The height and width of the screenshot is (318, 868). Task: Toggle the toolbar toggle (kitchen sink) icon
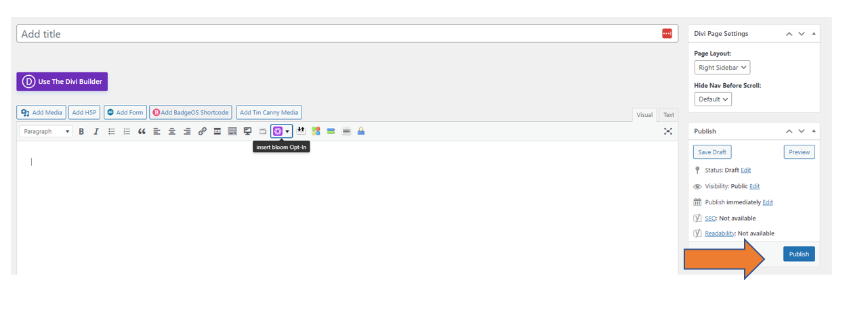pyautogui.click(x=232, y=131)
